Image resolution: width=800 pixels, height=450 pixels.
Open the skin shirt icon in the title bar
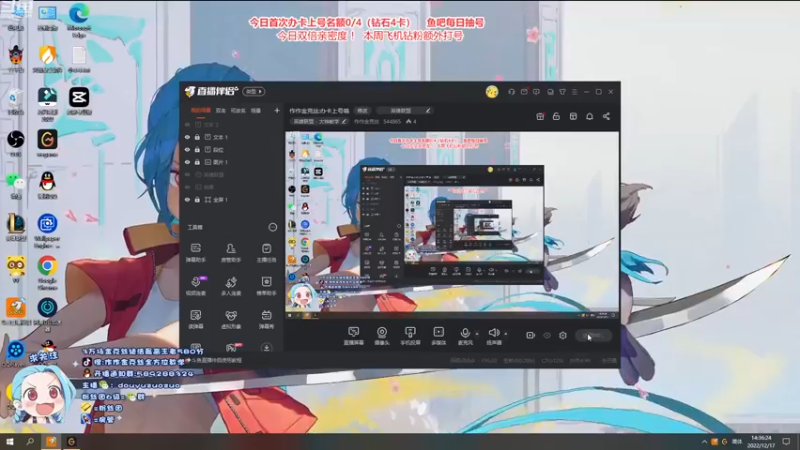(562, 92)
